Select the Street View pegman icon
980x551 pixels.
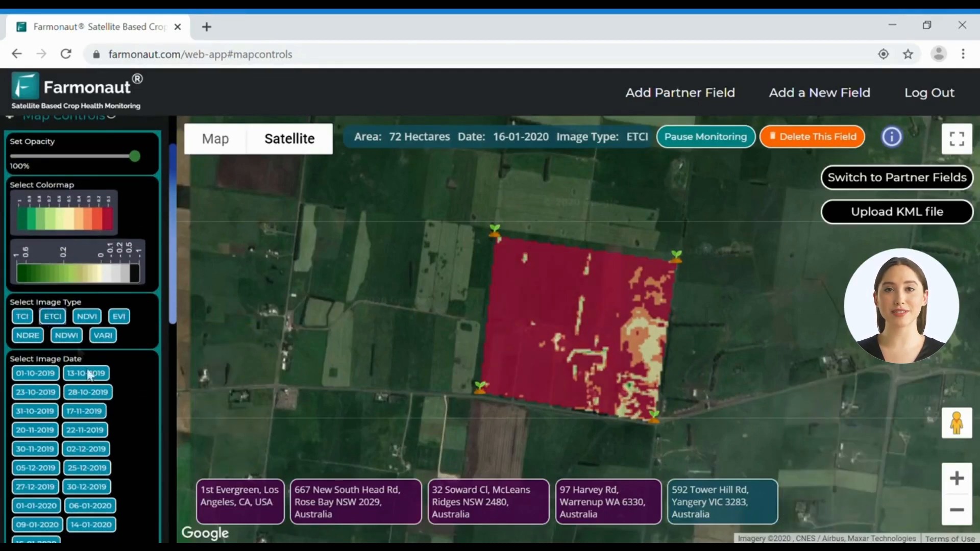(957, 423)
